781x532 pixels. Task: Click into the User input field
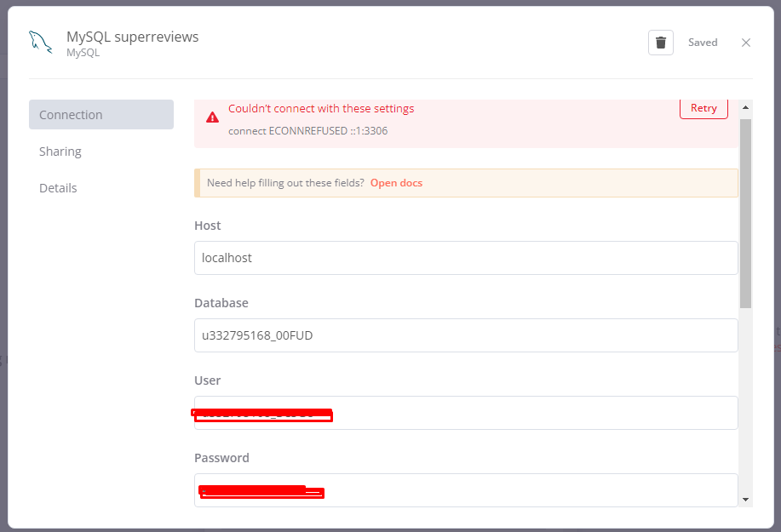(x=466, y=413)
